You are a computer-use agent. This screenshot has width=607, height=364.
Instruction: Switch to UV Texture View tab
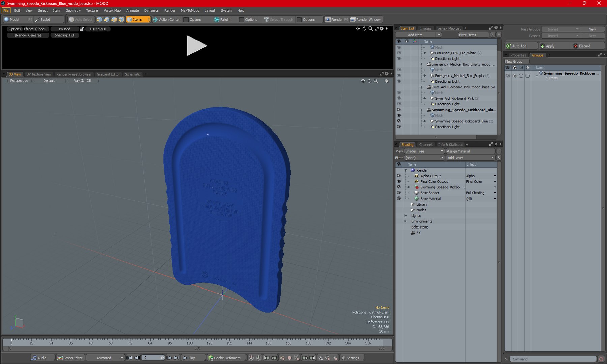39,74
